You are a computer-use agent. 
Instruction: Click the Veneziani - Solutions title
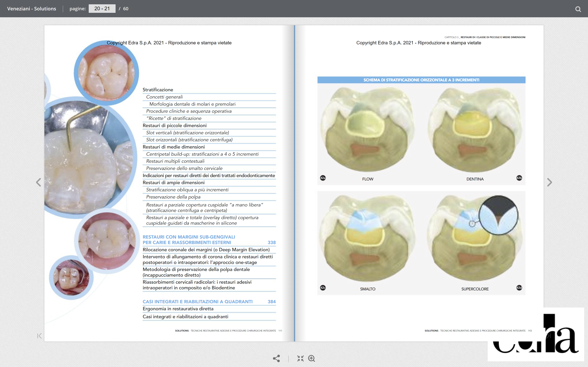coord(32,9)
